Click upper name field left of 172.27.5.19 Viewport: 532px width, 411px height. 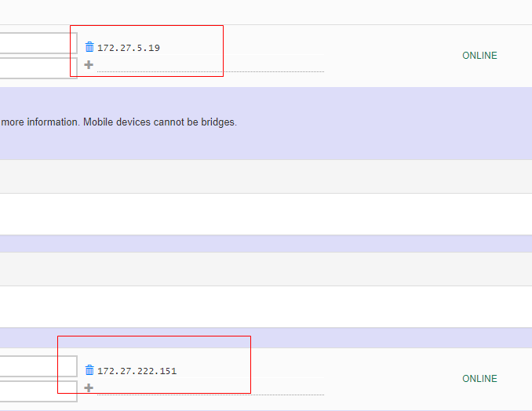pos(38,43)
